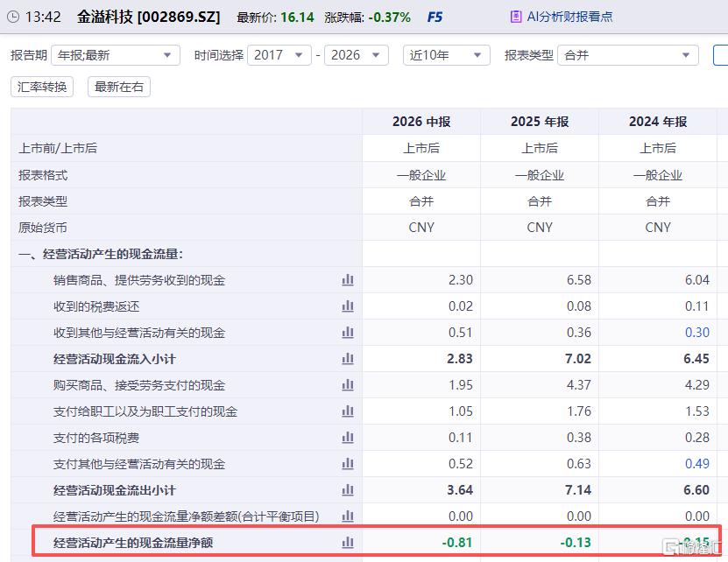
Task: Click the 最新价 16.14 value
Action: click(297, 18)
